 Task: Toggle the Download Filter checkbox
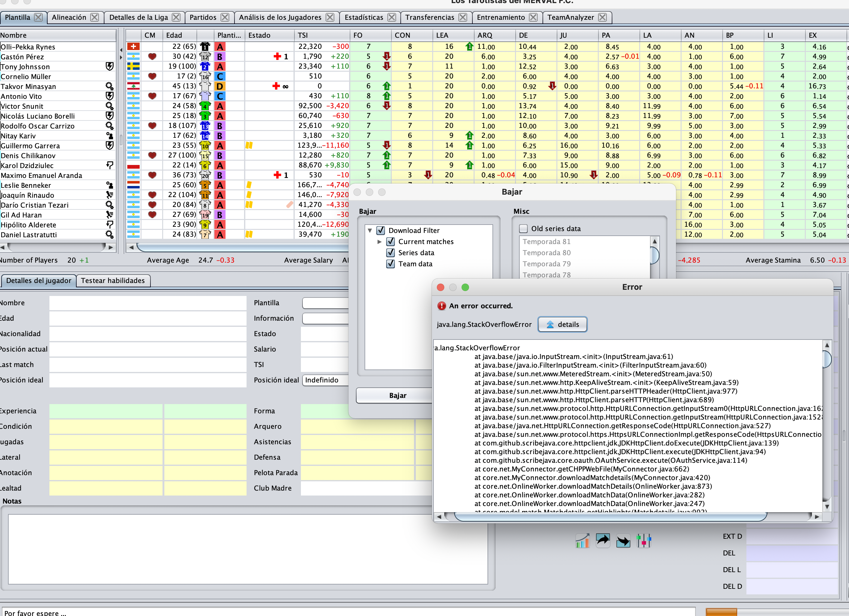(381, 230)
